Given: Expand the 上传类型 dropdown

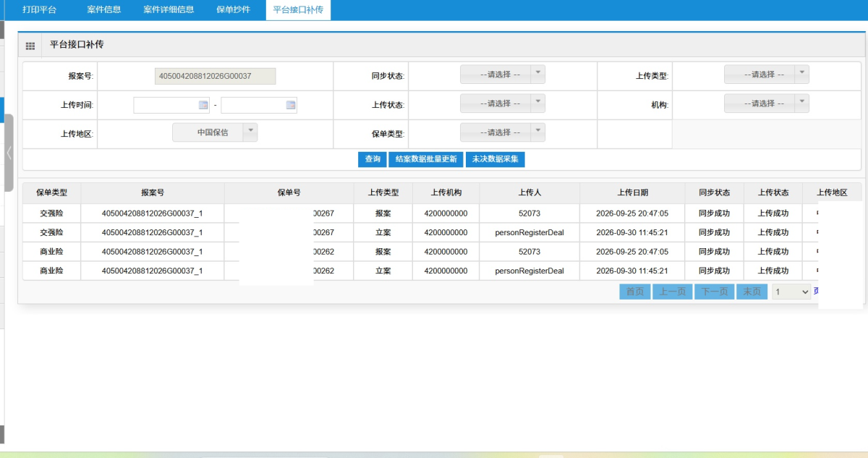Looking at the screenshot, I should tap(767, 75).
